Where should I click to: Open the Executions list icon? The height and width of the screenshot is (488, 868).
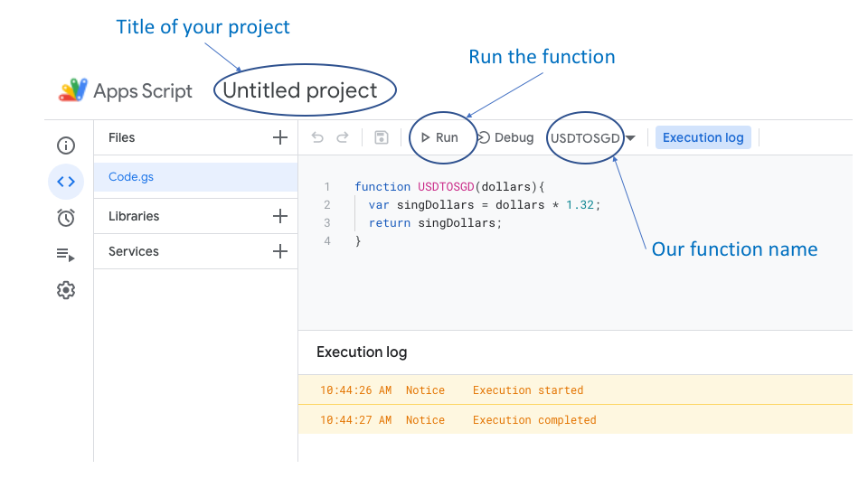tap(66, 255)
